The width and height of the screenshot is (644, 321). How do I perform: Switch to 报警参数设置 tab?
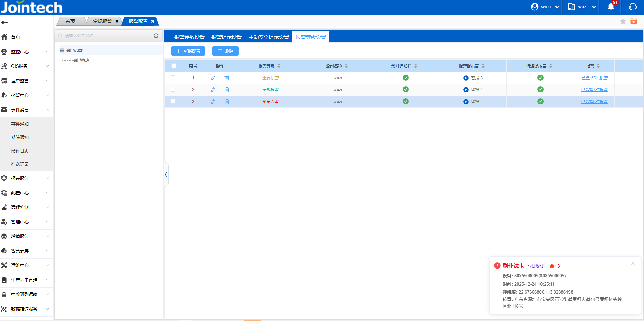pos(189,37)
